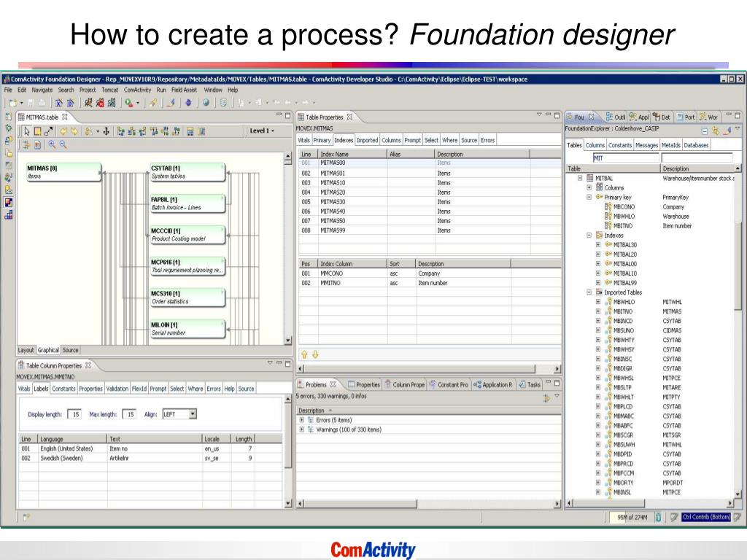Screen dimensions: 747x560
Task: Select the arrow pointer tool in diagram toolbar
Action: coord(27,131)
